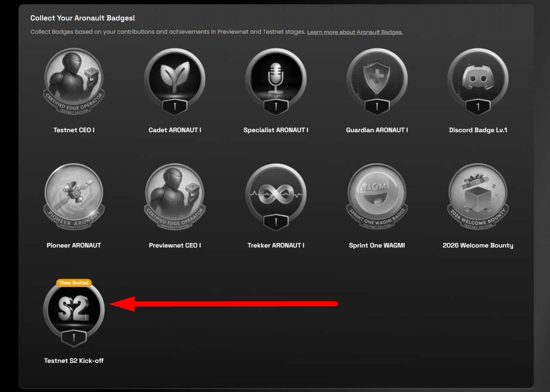Click the Discord Badge Lv.1 text label
The height and width of the screenshot is (392, 550).
pos(478,130)
